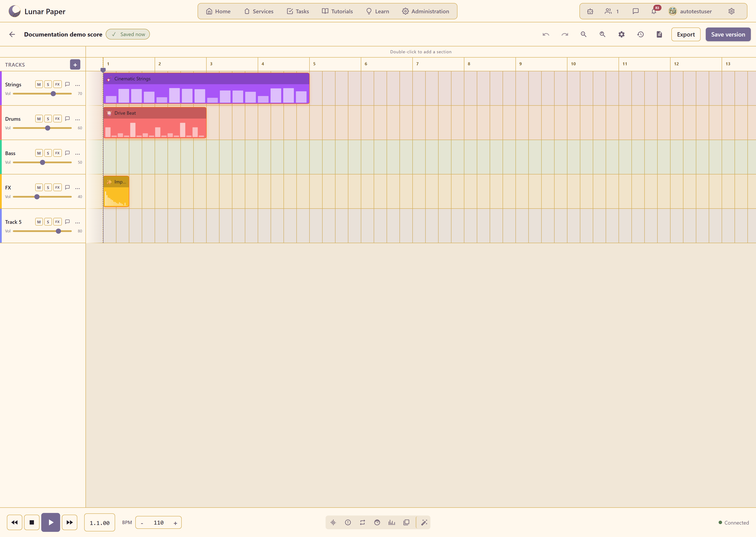Screen dimensions: 756x537
Task: Open more options for Strings track
Action: coord(78,85)
